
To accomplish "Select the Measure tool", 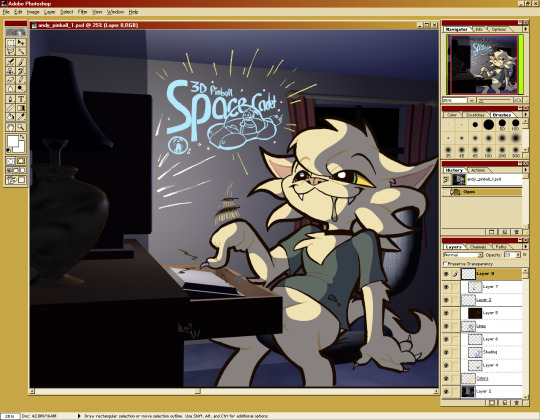I will (11, 108).
